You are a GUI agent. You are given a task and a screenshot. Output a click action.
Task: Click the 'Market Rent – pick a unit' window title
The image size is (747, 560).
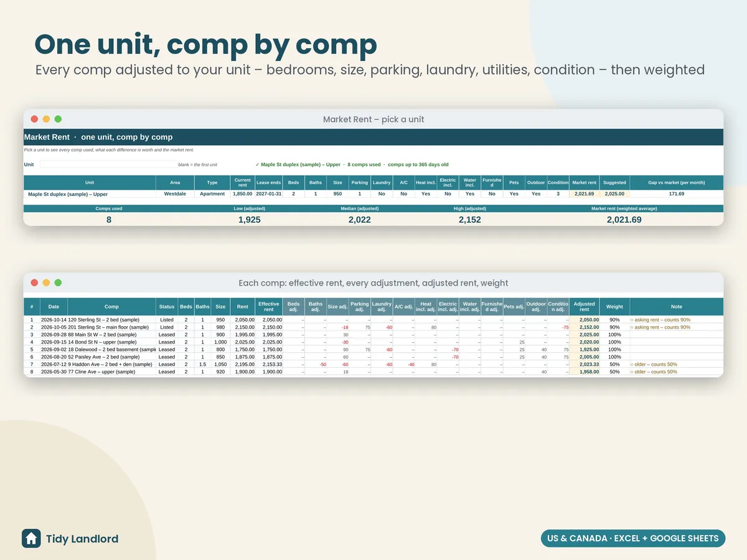[374, 119]
